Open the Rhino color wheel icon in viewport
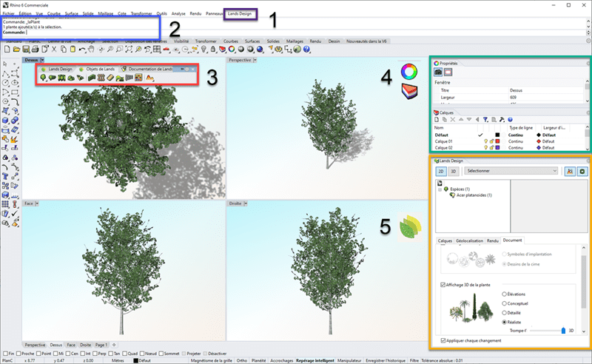 pos(409,72)
